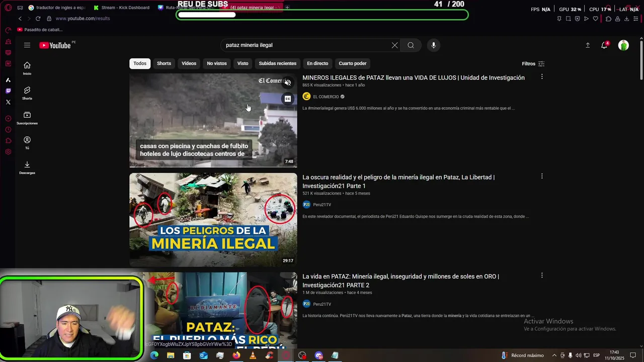Open VLC from the taskbar
This screenshot has width=644, height=362.
253,355
